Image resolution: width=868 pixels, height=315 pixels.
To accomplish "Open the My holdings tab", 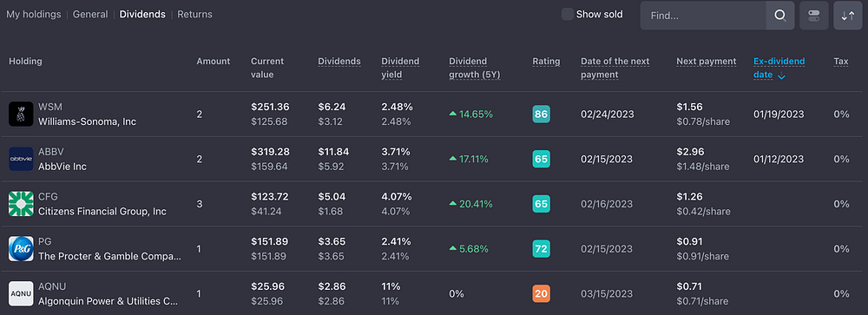I will click(x=33, y=15).
